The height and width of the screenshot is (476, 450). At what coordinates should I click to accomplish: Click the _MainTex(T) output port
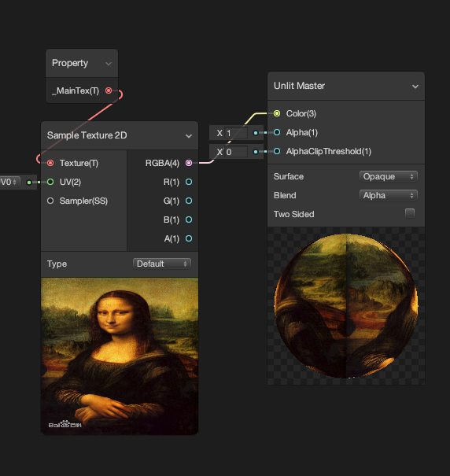[109, 90]
